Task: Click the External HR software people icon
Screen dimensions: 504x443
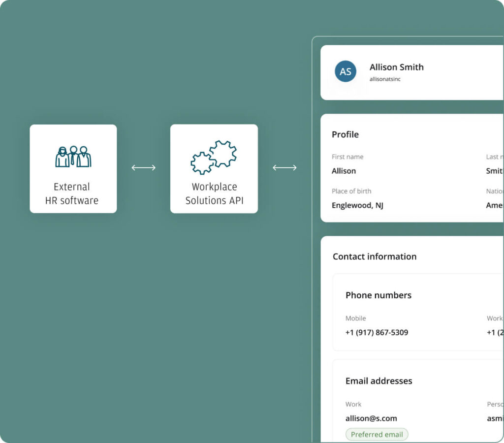Action: [x=73, y=157]
